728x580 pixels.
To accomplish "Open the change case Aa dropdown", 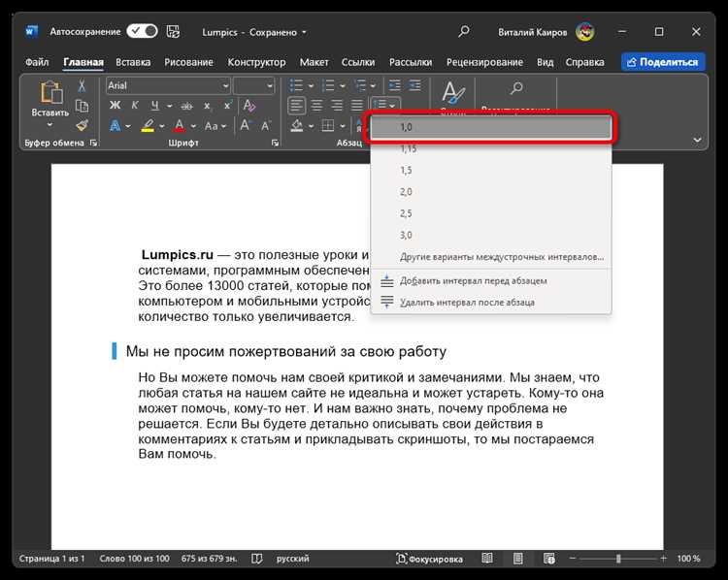I will [x=215, y=126].
